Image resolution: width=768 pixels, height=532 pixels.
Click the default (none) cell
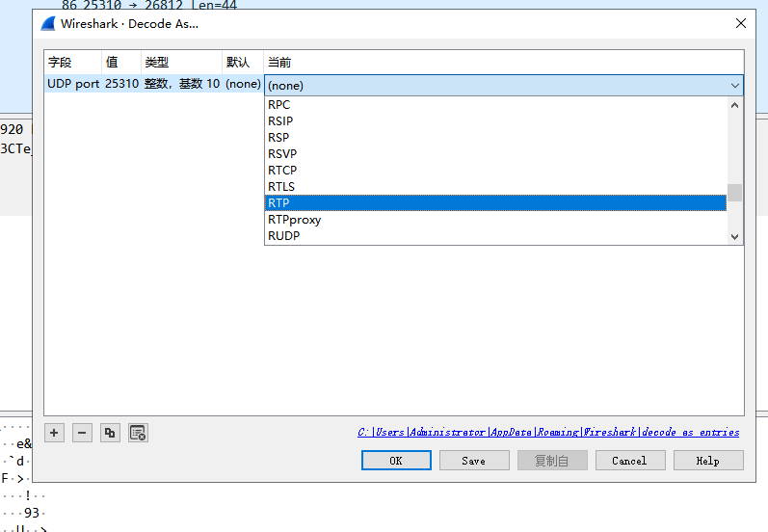[243, 84]
